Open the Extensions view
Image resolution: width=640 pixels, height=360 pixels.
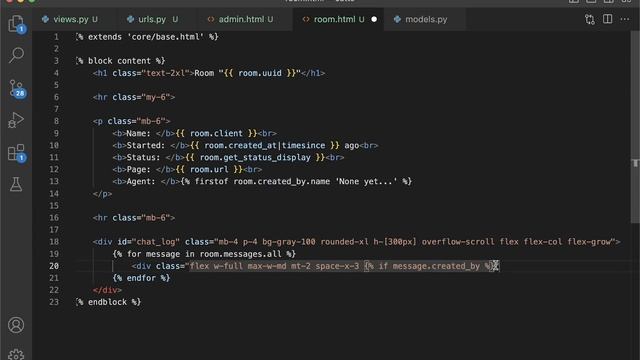tap(16, 153)
